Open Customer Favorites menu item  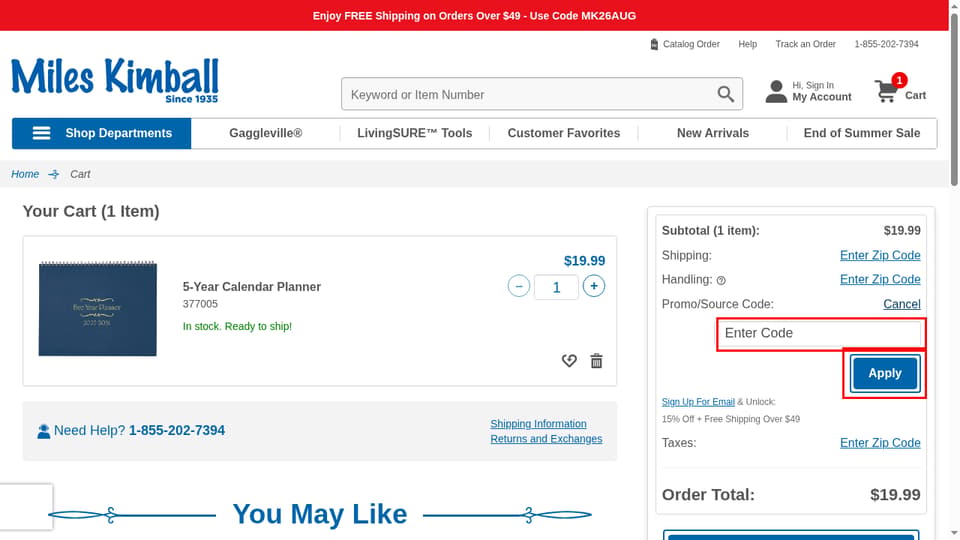point(564,133)
